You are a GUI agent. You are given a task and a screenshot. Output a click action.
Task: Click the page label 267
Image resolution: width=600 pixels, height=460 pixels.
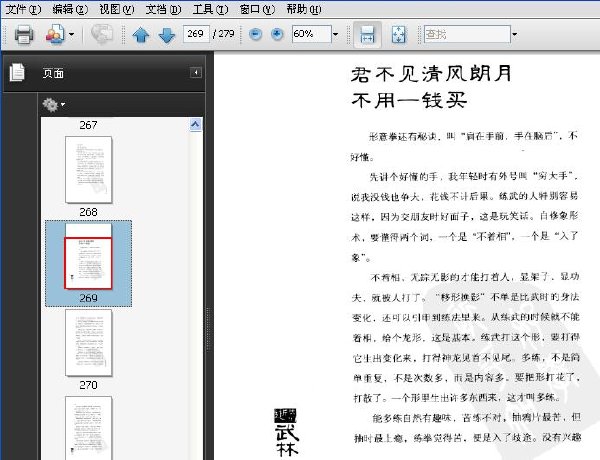pos(88,125)
